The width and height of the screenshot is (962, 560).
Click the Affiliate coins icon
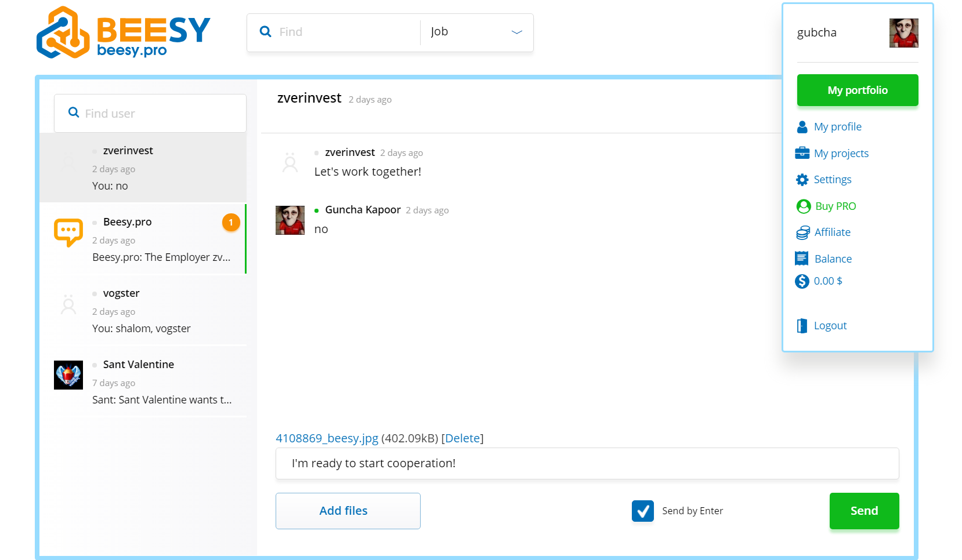[x=803, y=232]
